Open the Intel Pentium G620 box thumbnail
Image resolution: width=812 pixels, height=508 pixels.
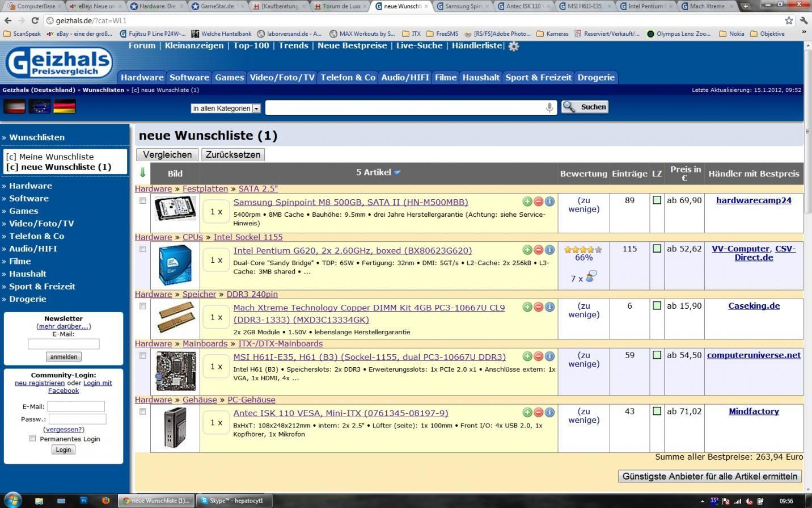(175, 266)
